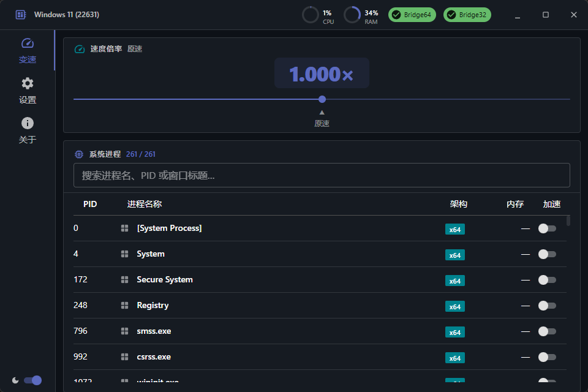Click the RAM usage ring indicator
Image resolution: width=588 pixels, height=392 pixels.
352,15
